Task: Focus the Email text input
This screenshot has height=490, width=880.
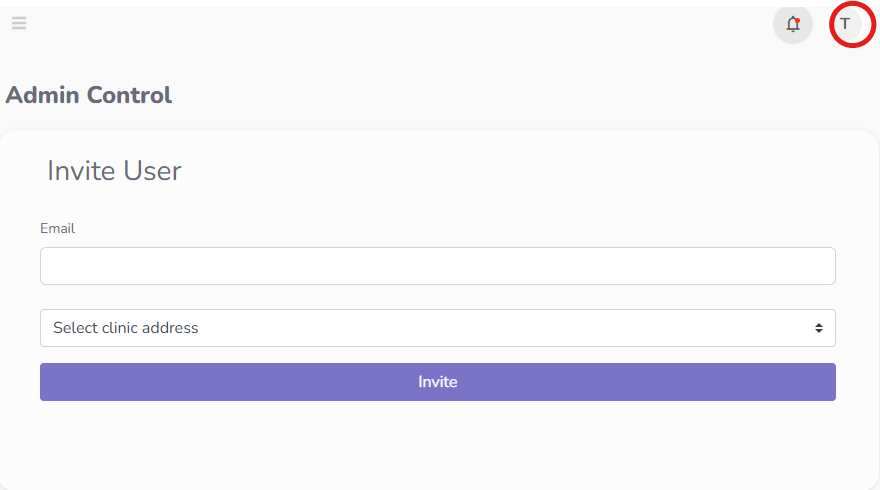Action: coord(437,266)
